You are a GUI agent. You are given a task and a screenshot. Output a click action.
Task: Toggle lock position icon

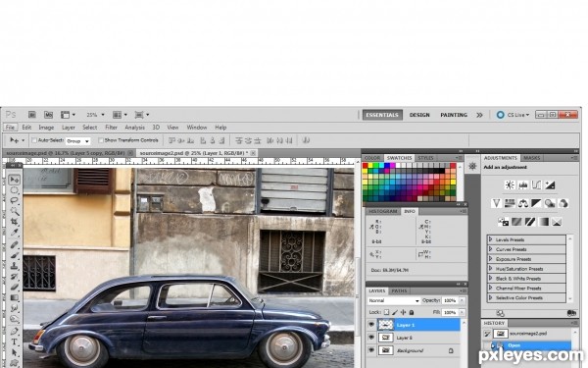[403, 312]
